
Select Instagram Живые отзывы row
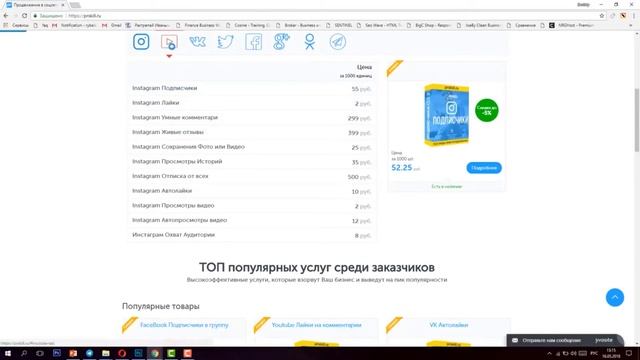(x=251, y=133)
